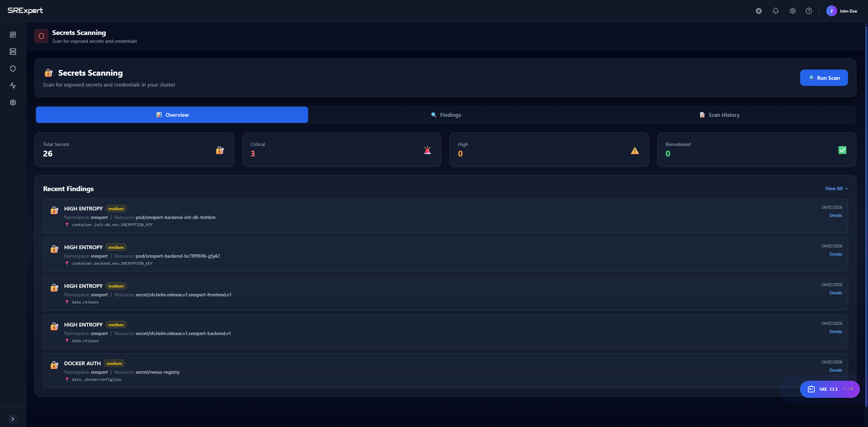Open View All recent findings

836,188
